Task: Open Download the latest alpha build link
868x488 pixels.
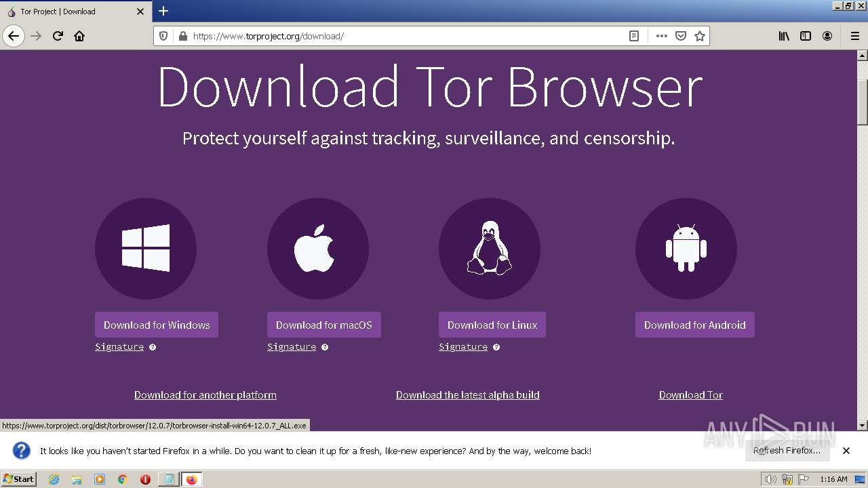Action: [468, 394]
